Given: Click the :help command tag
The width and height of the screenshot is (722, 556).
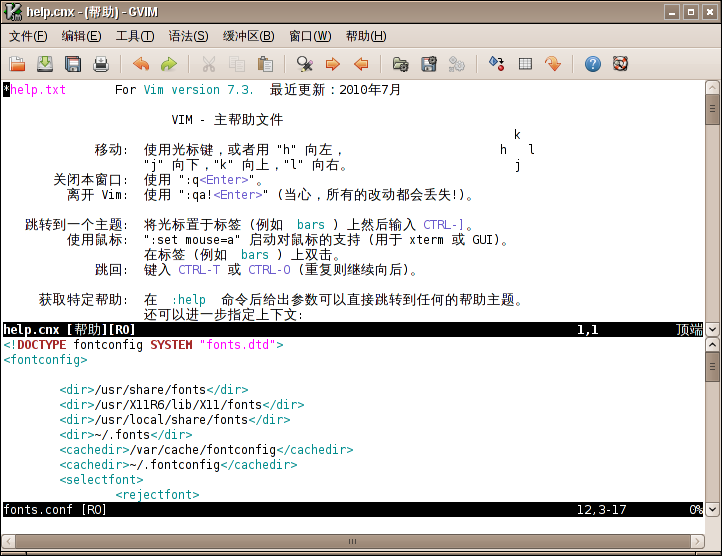Looking at the screenshot, I should tap(188, 300).
